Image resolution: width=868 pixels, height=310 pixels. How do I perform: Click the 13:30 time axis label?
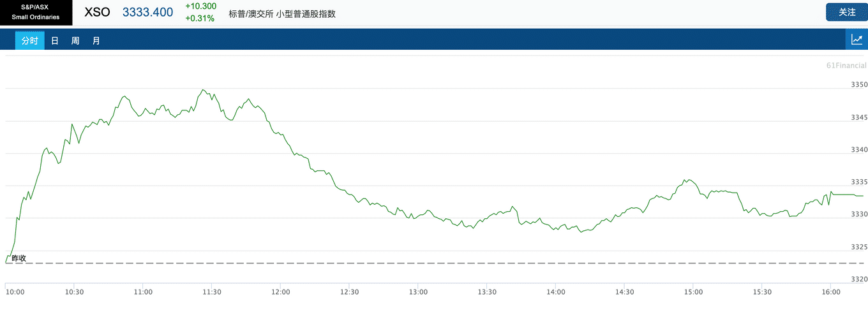487,292
